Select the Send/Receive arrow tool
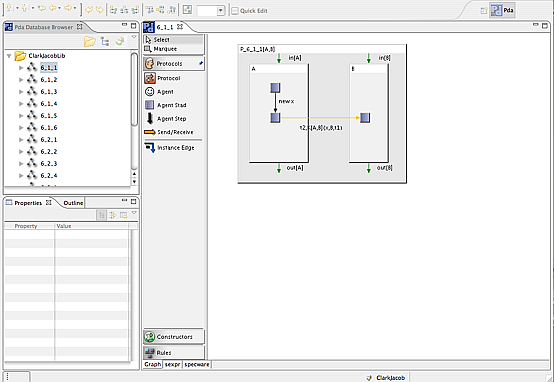The image size is (554, 382). (169, 132)
